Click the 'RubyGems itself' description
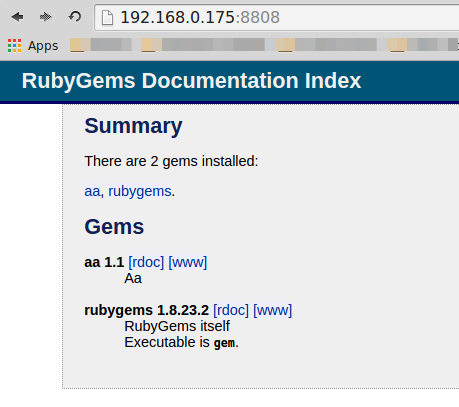The height and width of the screenshot is (407, 459). point(177,326)
